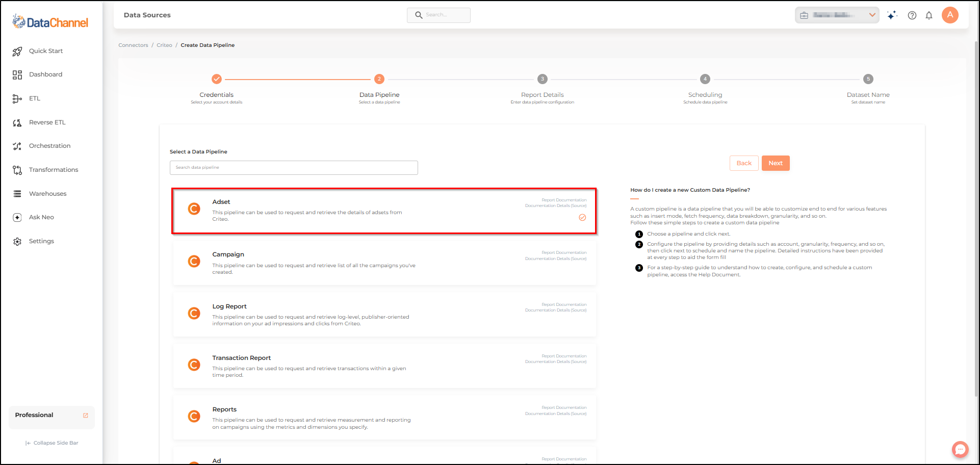Click the Criteo icon on Log Report card
Viewport: 980px width, 465px height.
coord(194,313)
